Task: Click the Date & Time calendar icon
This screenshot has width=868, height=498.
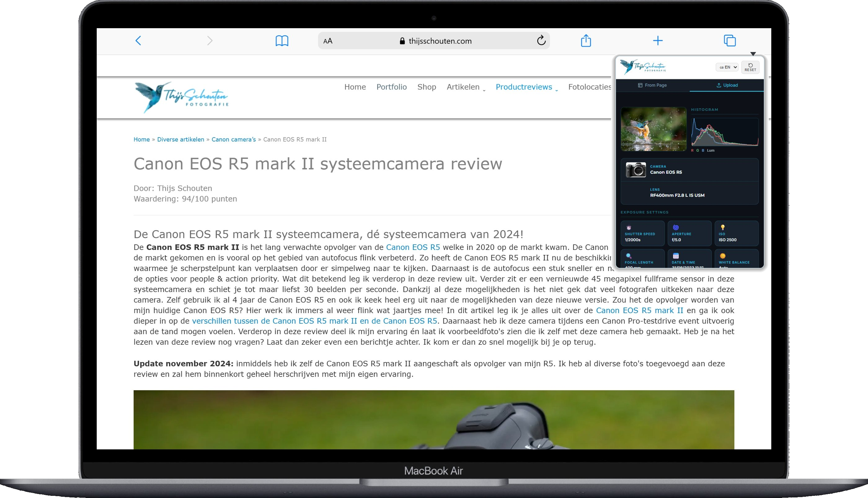Action: (x=675, y=256)
